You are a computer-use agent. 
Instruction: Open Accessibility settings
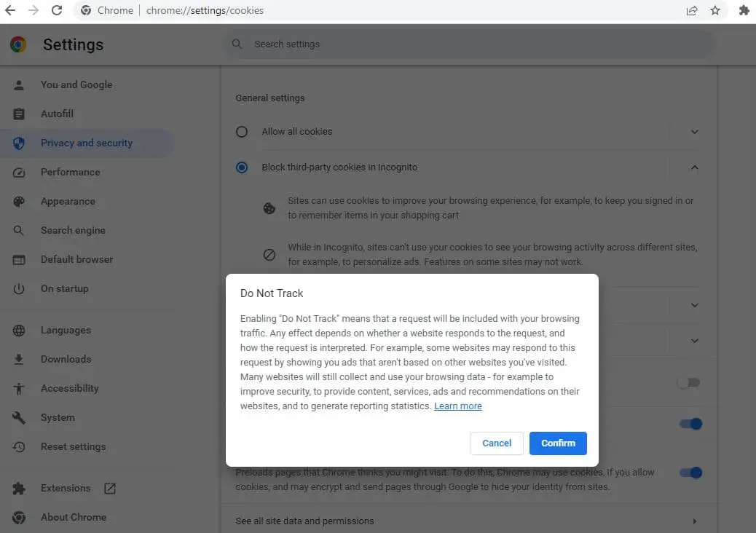[x=69, y=388]
